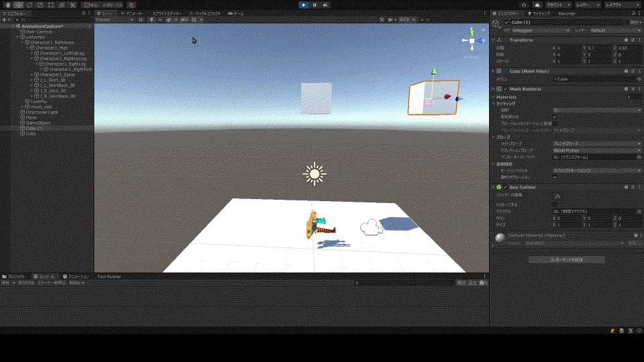Toggle scene lighting bulb icon
644x362 pixels.
pyautogui.click(x=151, y=19)
